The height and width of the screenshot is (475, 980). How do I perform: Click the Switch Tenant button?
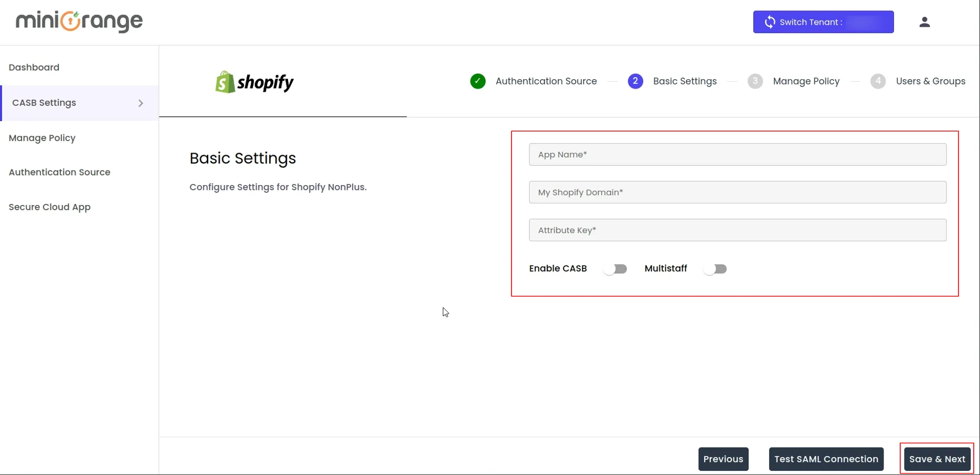(824, 22)
